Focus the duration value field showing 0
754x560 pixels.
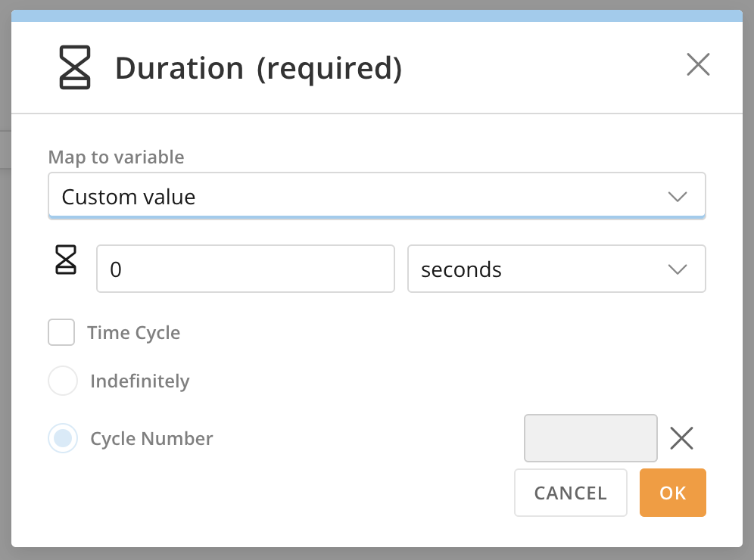click(245, 269)
